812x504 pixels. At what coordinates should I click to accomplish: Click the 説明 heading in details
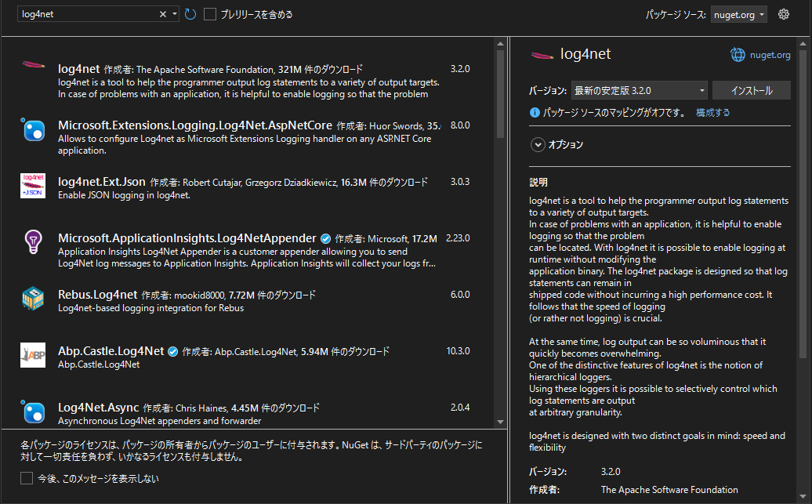coord(538,183)
